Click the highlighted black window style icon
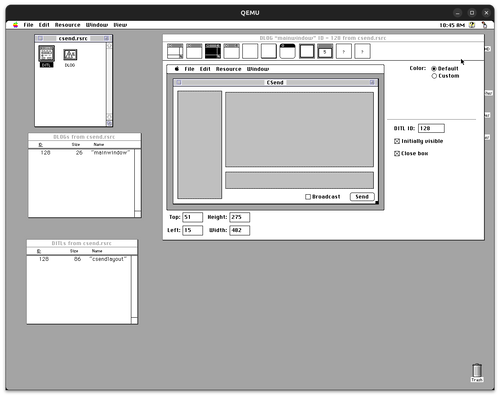Viewport: 500px width, 397px height. tap(213, 51)
